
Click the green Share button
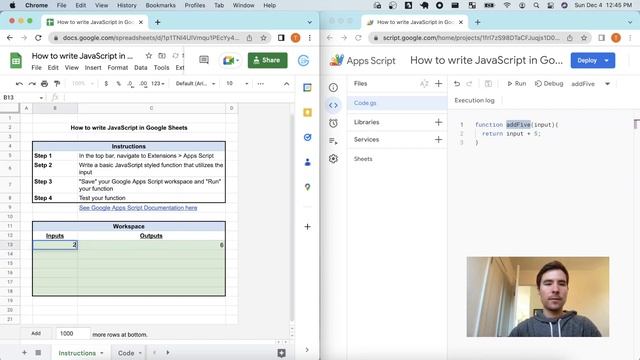click(267, 60)
